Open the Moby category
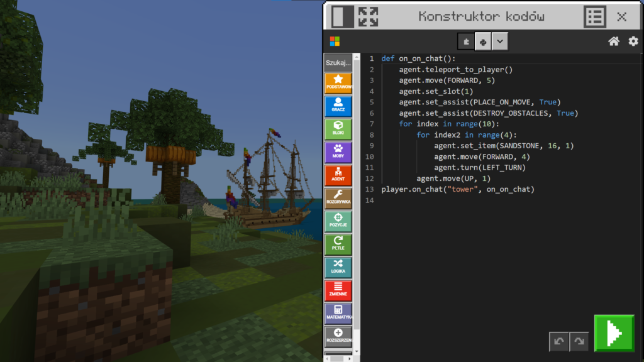This screenshot has height=362, width=644. click(x=338, y=152)
